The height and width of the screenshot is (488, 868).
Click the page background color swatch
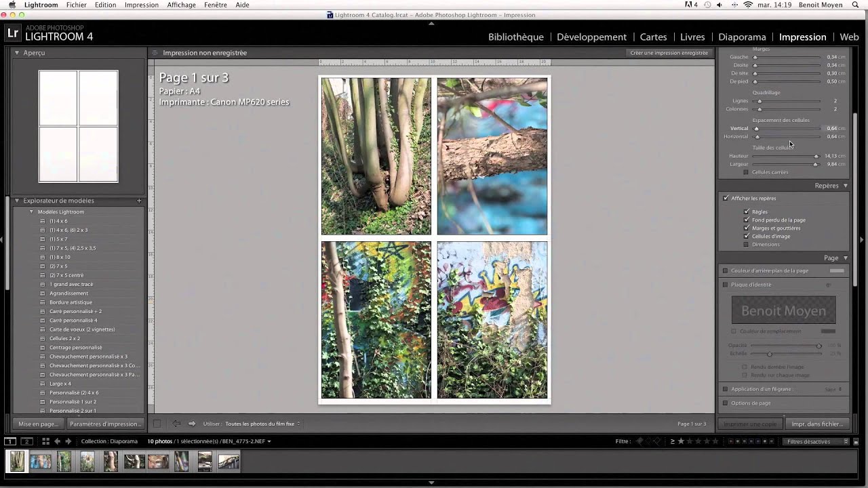[x=837, y=270]
